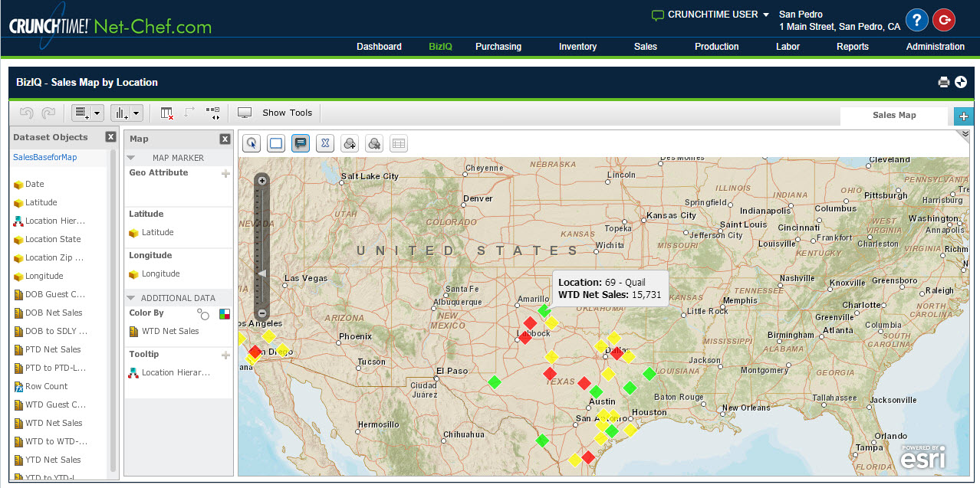Viewport: 980px width, 488px height.
Task: Toggle the tooltip display map tool
Action: click(x=301, y=143)
